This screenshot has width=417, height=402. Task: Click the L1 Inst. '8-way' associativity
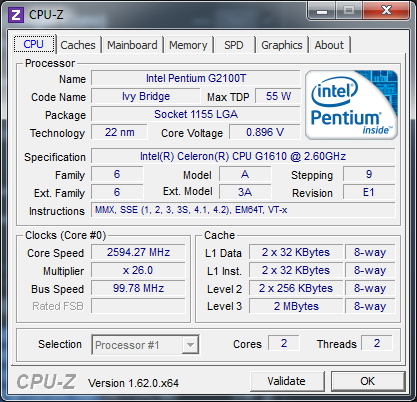(370, 270)
